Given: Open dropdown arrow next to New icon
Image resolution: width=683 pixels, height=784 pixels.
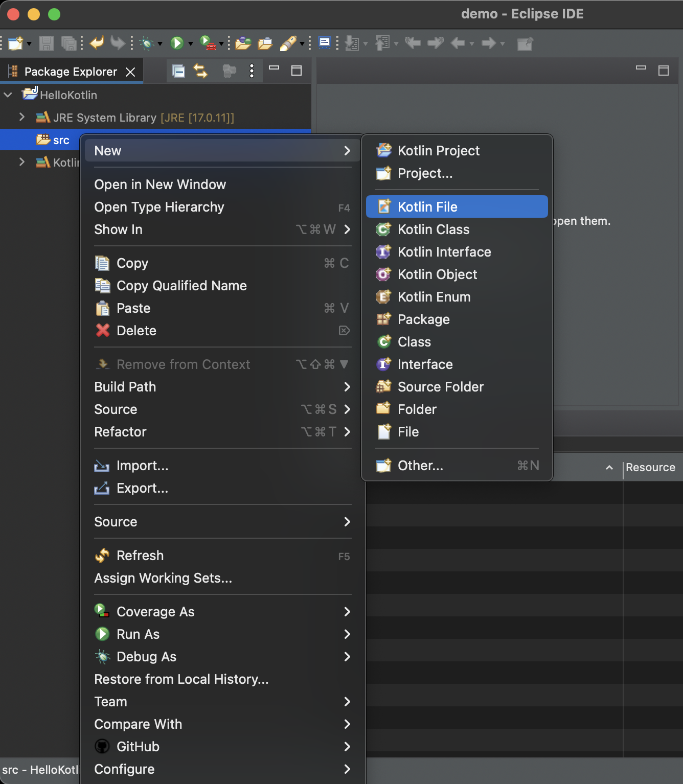Looking at the screenshot, I should pos(29,44).
